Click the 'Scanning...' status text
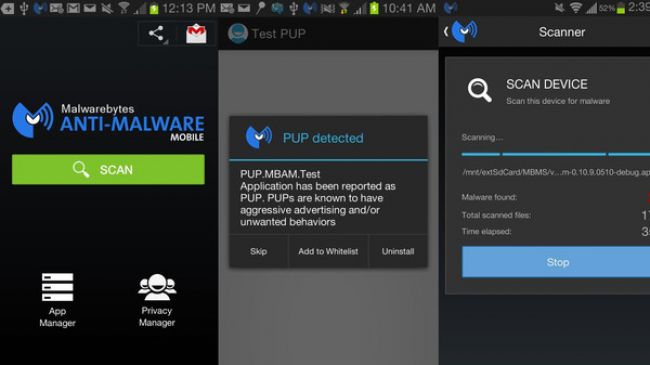 pyautogui.click(x=482, y=137)
